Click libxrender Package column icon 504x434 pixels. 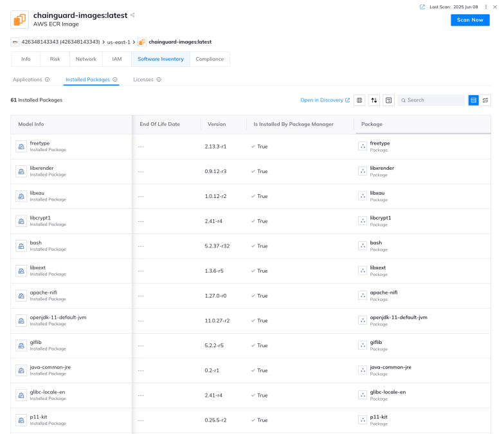363,171
